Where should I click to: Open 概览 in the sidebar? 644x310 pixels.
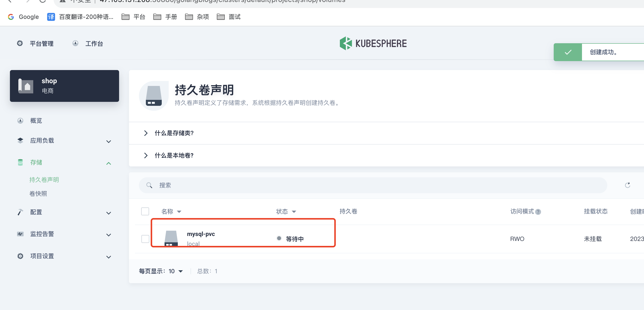pos(36,121)
